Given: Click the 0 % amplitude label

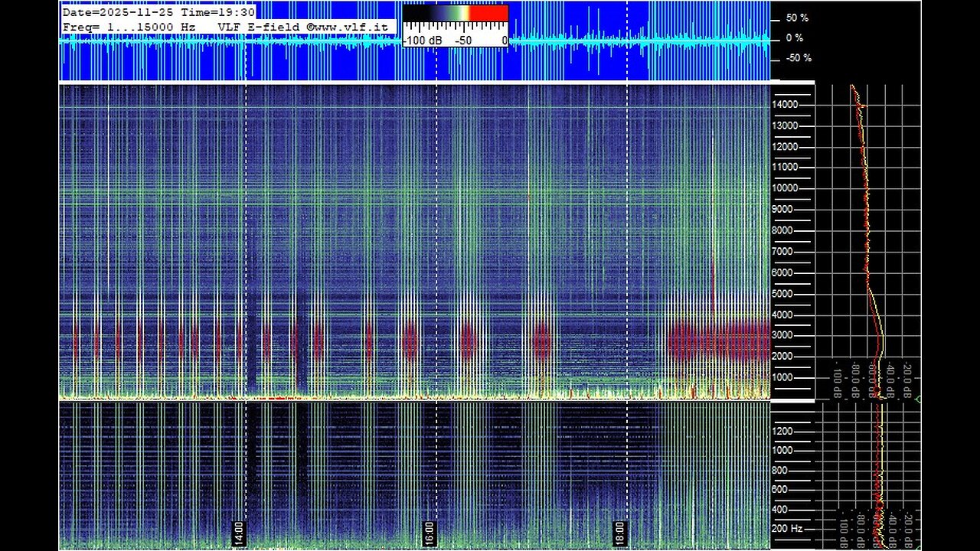Looking at the screenshot, I should pyautogui.click(x=794, y=37).
